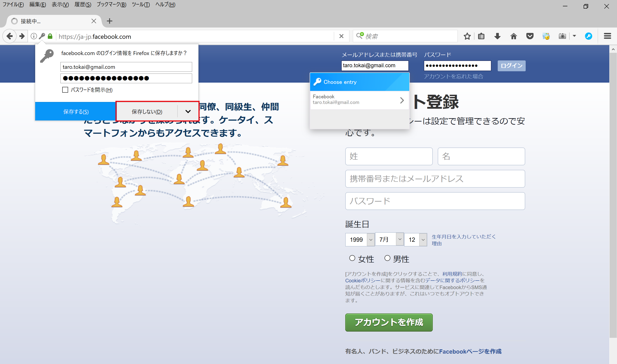Click the username field in save-login popup
Screen dimensions: 617x364
126,67
